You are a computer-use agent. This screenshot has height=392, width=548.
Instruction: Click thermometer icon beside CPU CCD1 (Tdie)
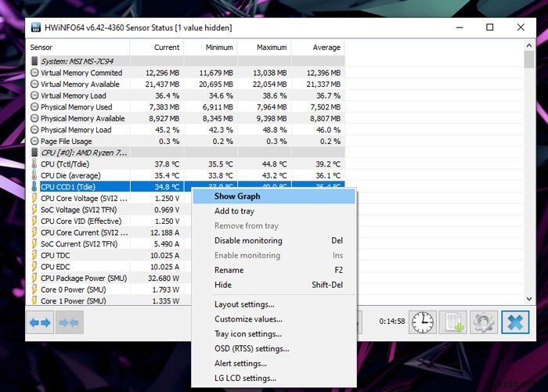click(x=34, y=186)
